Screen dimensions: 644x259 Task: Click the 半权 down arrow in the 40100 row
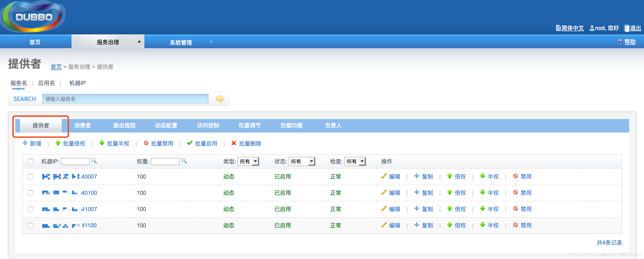coord(482,192)
